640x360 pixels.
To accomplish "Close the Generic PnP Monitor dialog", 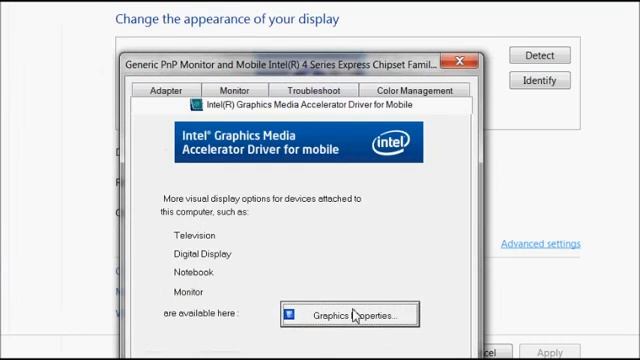I will coord(460,61).
